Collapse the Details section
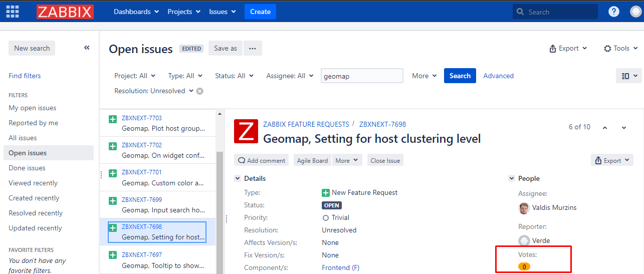This screenshot has height=274, width=644. (x=237, y=178)
